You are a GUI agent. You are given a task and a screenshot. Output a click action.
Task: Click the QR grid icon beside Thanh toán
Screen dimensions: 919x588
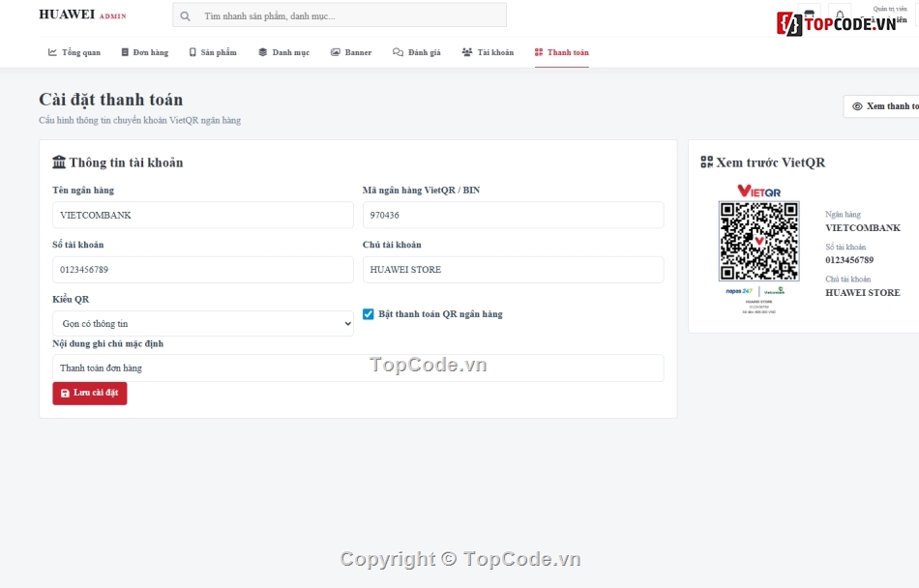tap(539, 52)
